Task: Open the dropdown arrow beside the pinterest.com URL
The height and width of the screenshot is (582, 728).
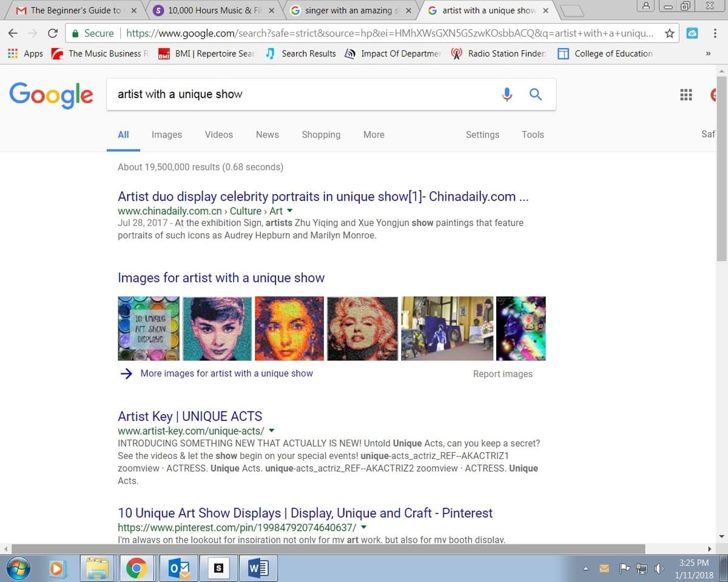Action: pyautogui.click(x=363, y=527)
